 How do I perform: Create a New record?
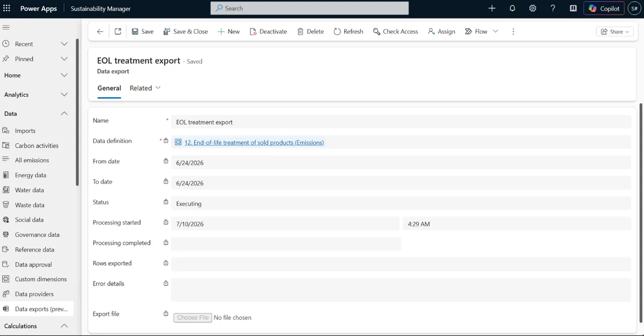[x=229, y=31]
